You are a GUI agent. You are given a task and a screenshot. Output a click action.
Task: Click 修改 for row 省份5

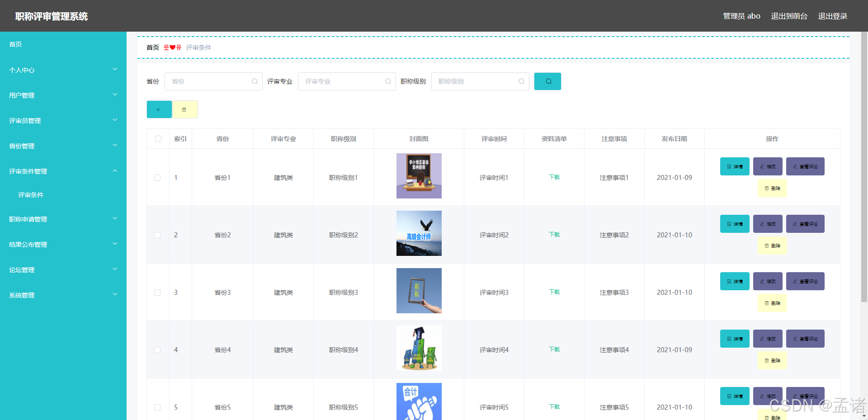point(768,396)
